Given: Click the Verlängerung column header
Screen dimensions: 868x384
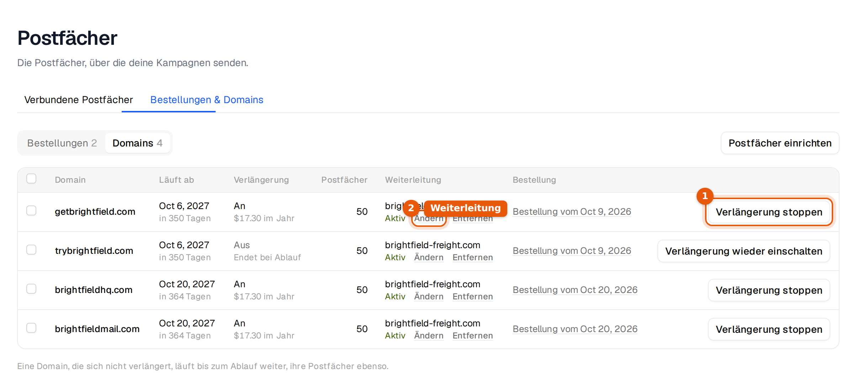Looking at the screenshot, I should pos(261,180).
